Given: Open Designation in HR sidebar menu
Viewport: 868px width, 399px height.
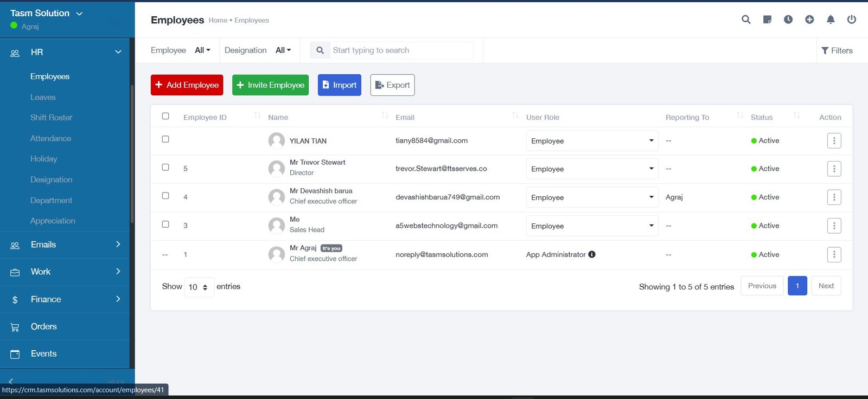Looking at the screenshot, I should [51, 180].
